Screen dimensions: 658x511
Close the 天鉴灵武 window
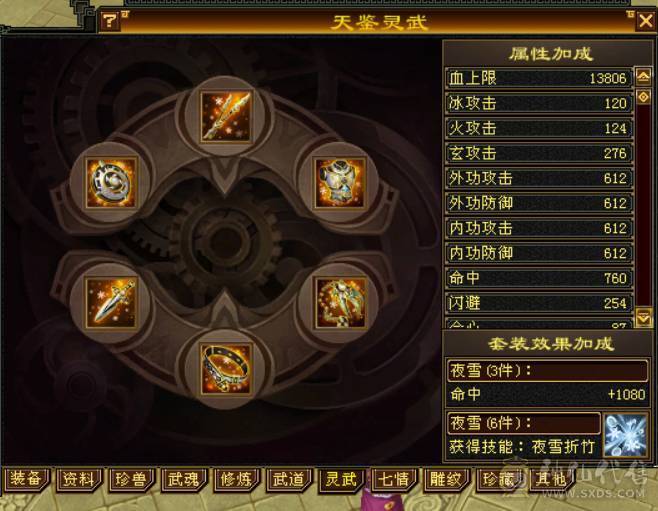point(645,21)
